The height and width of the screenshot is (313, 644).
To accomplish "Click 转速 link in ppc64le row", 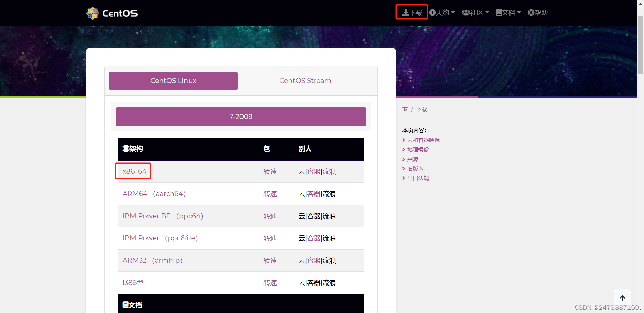I will (x=270, y=238).
